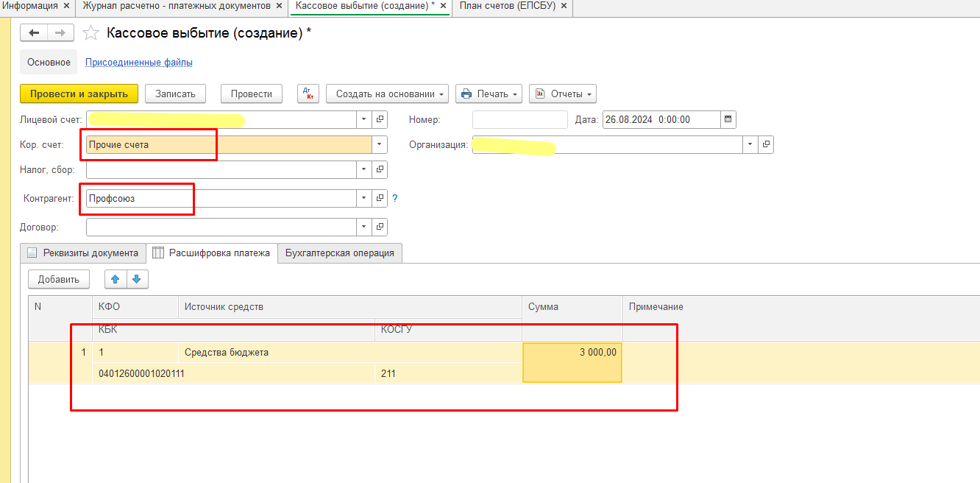
Task: Click the Примечание column header
Action: pyautogui.click(x=801, y=306)
